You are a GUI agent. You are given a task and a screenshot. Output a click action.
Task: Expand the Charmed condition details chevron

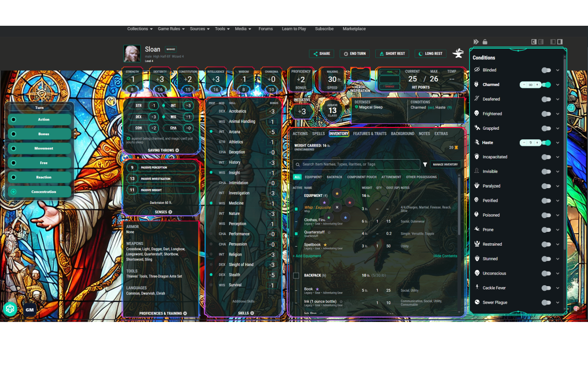558,85
